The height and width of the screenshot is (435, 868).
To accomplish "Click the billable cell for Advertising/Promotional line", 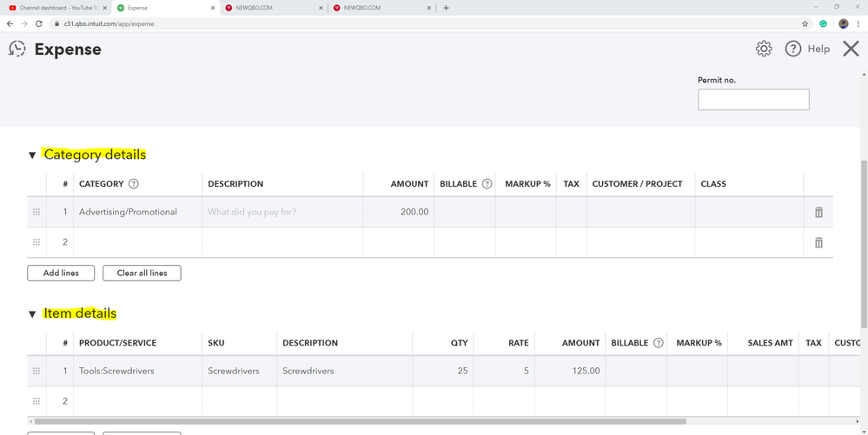I will point(465,212).
